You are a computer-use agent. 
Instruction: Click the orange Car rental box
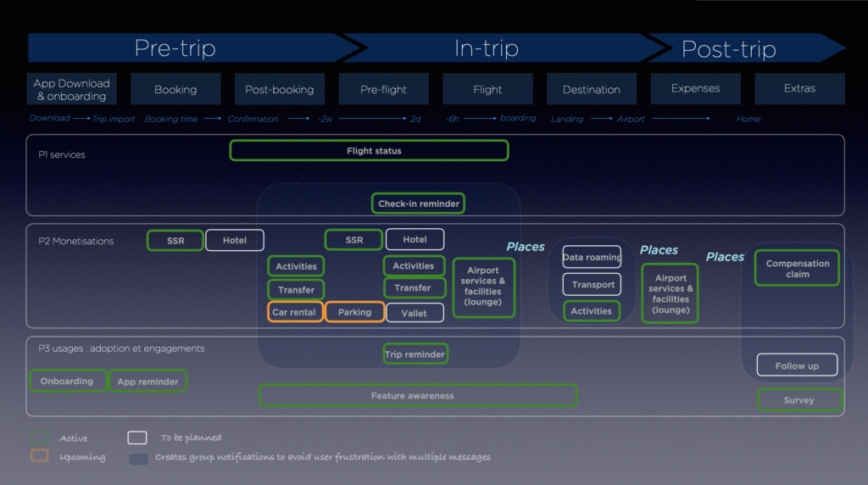coord(295,312)
